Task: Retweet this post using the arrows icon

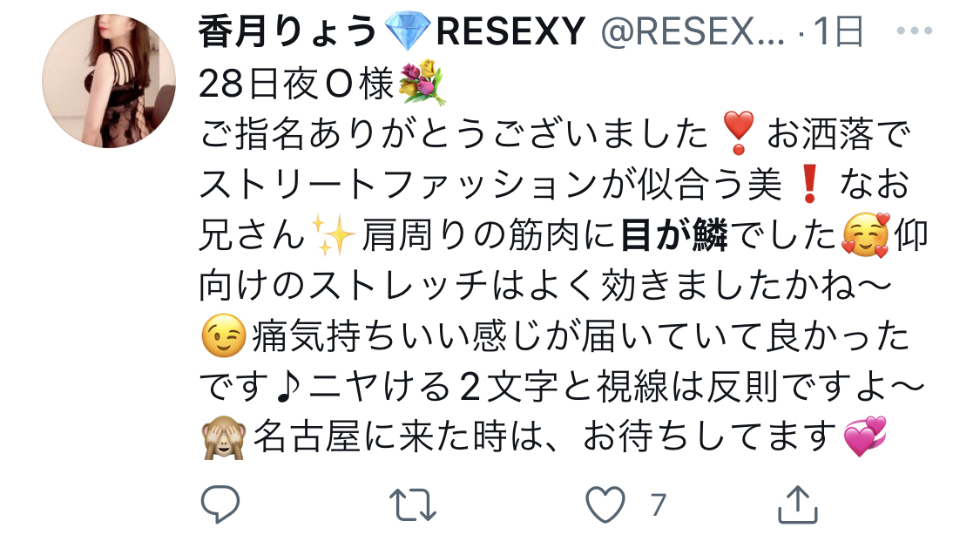Action: (x=413, y=505)
